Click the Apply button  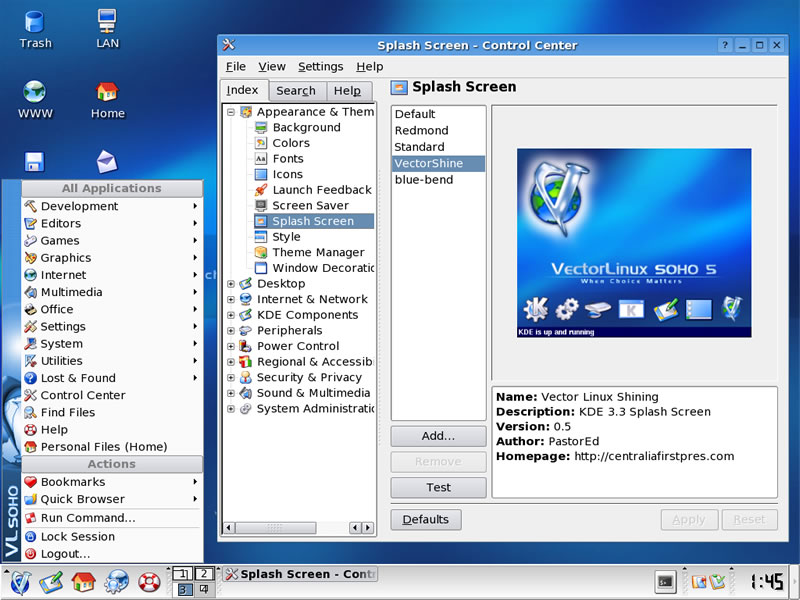(x=689, y=519)
